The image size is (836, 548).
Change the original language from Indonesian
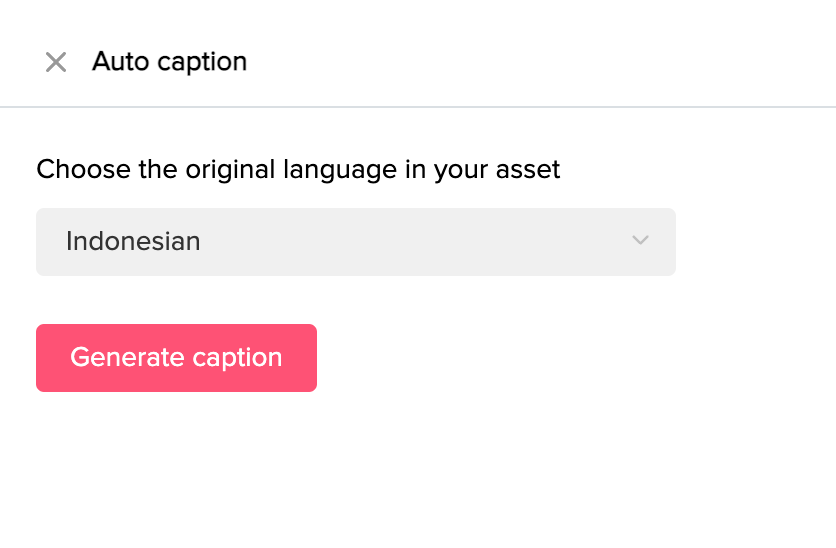355,241
